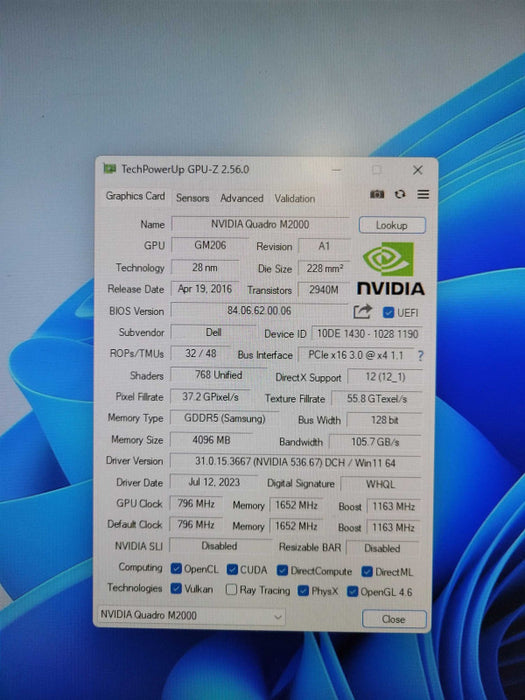Image resolution: width=525 pixels, height=700 pixels.
Task: Go to the Validation tab
Action: (295, 199)
